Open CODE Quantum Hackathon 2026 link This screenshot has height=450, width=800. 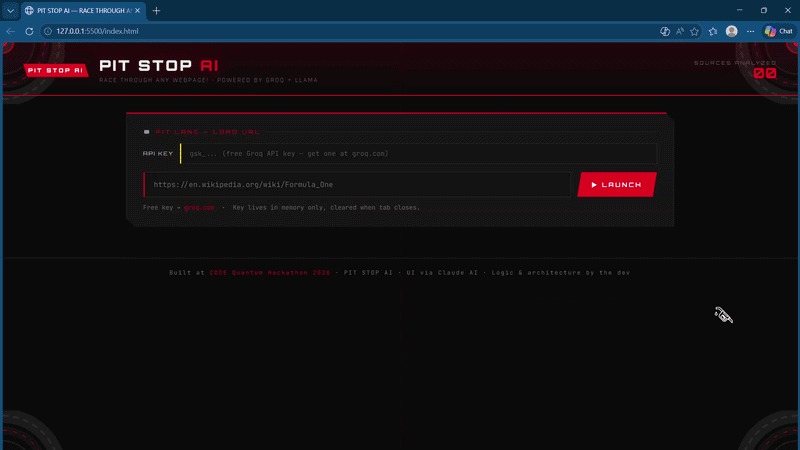coord(270,272)
